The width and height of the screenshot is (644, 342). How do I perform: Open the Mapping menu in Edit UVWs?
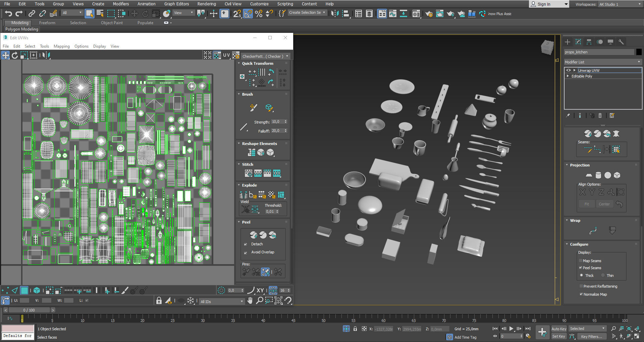62,46
